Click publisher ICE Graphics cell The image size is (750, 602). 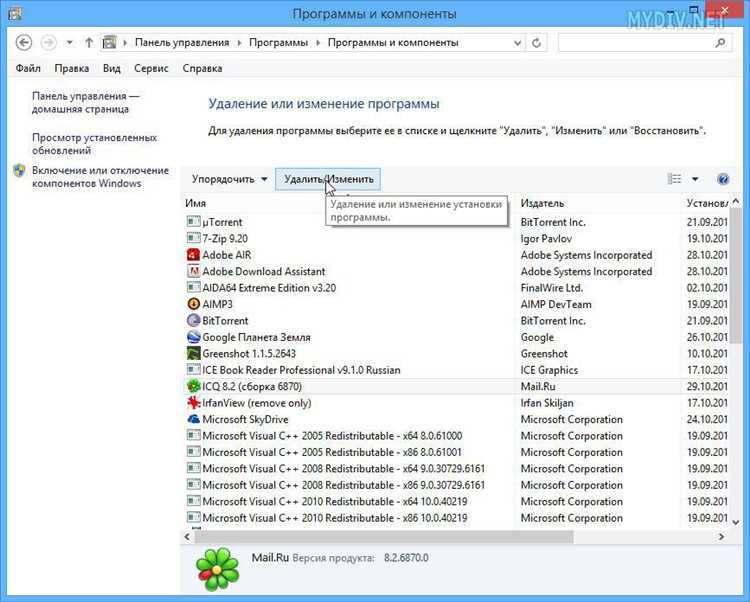click(x=549, y=370)
